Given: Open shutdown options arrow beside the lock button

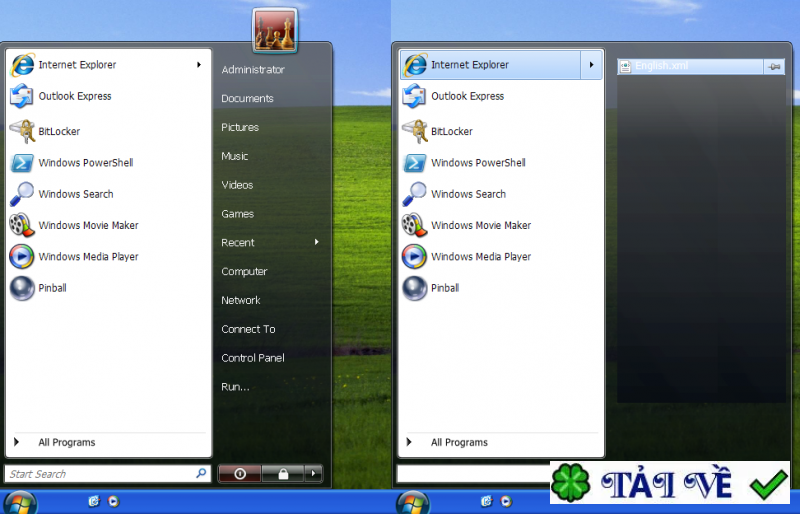Looking at the screenshot, I should pos(314,474).
